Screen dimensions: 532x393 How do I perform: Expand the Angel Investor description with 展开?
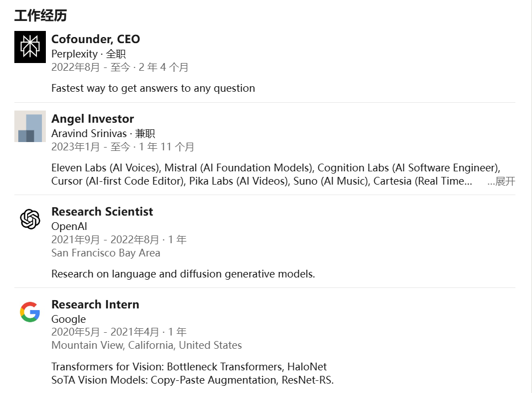click(x=502, y=181)
